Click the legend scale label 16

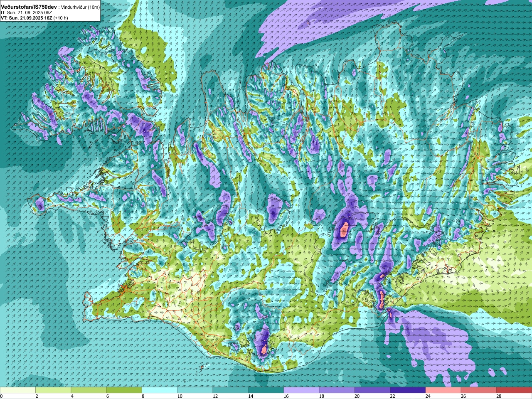click(x=286, y=396)
